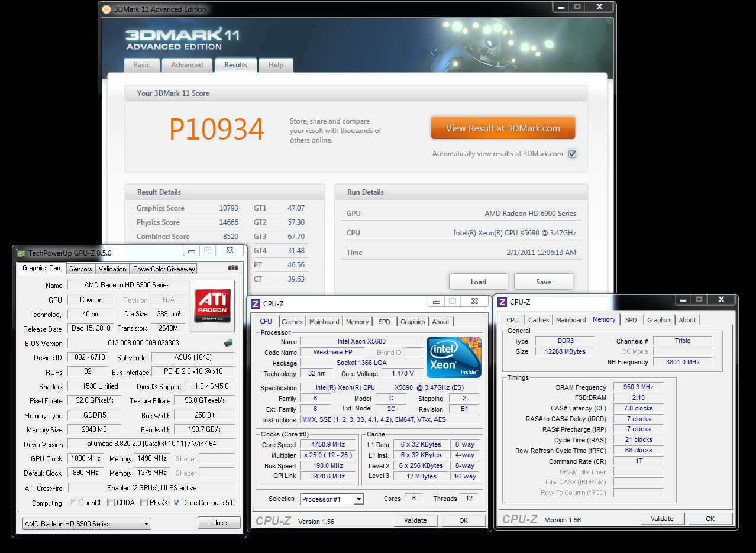Open the PowerColor Giveaway tab

tap(164, 269)
